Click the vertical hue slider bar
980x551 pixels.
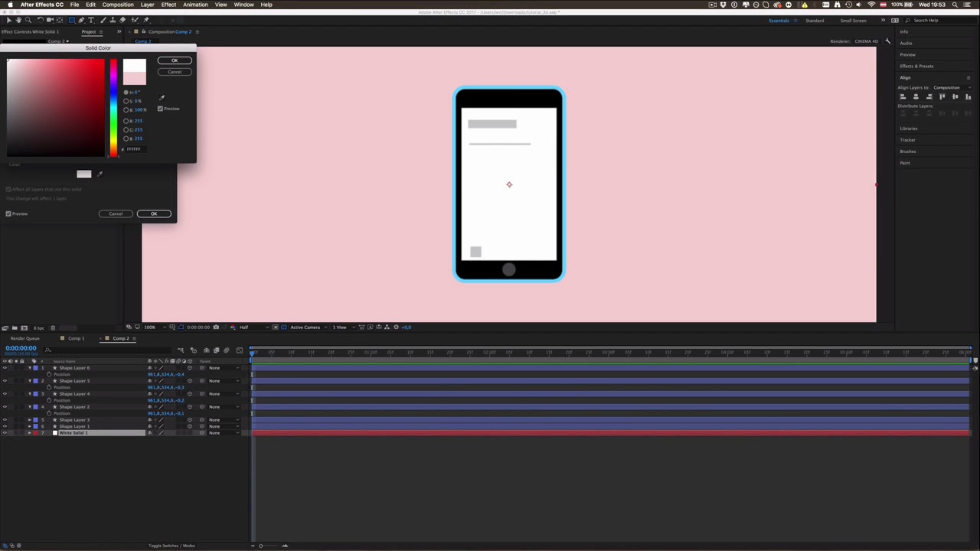coord(113,108)
